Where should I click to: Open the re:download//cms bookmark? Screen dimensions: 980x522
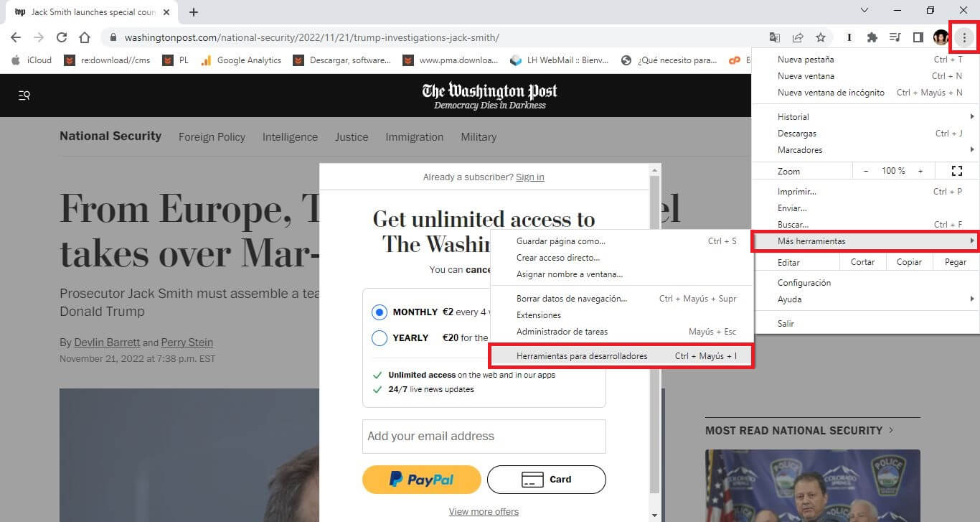coord(108,60)
